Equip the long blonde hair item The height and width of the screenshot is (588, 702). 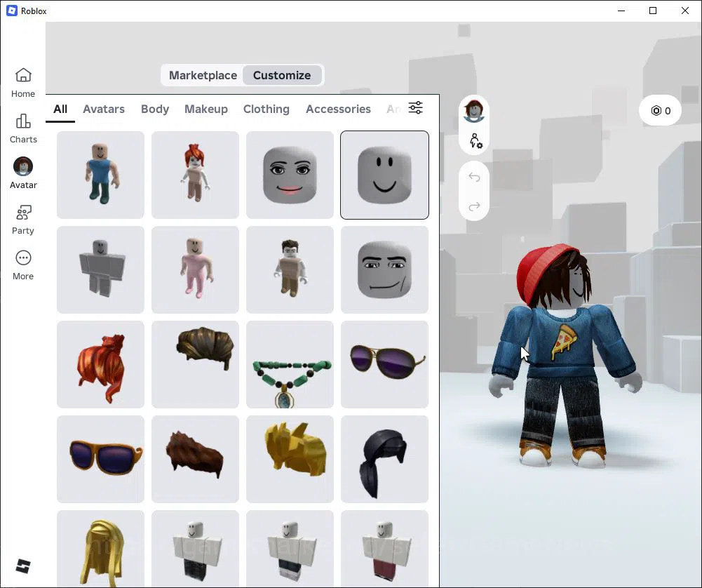101,549
